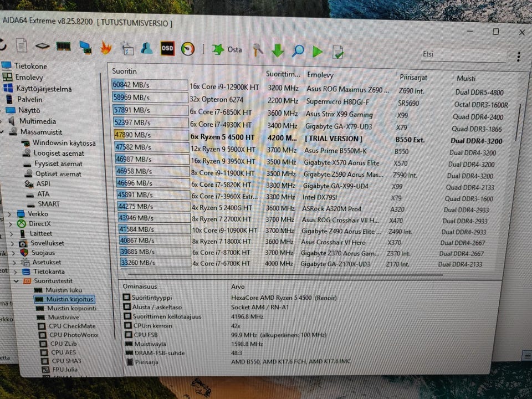Image resolution: width=532 pixels, height=399 pixels.
Task: Click the network computer toolbar icon
Action: tap(85, 47)
